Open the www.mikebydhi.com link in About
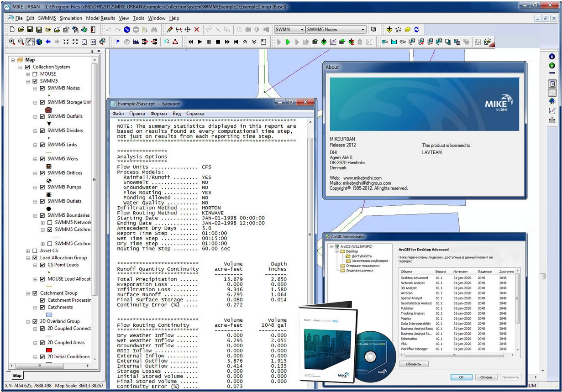The height and width of the screenshot is (392, 562). tap(362, 178)
